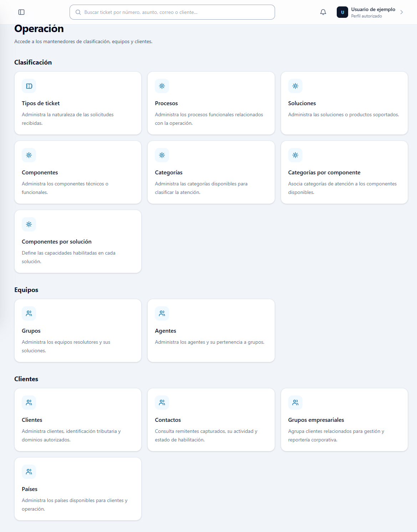
Task: Click text 'Administra los países disponibles para clientes'
Action: coord(73,501)
